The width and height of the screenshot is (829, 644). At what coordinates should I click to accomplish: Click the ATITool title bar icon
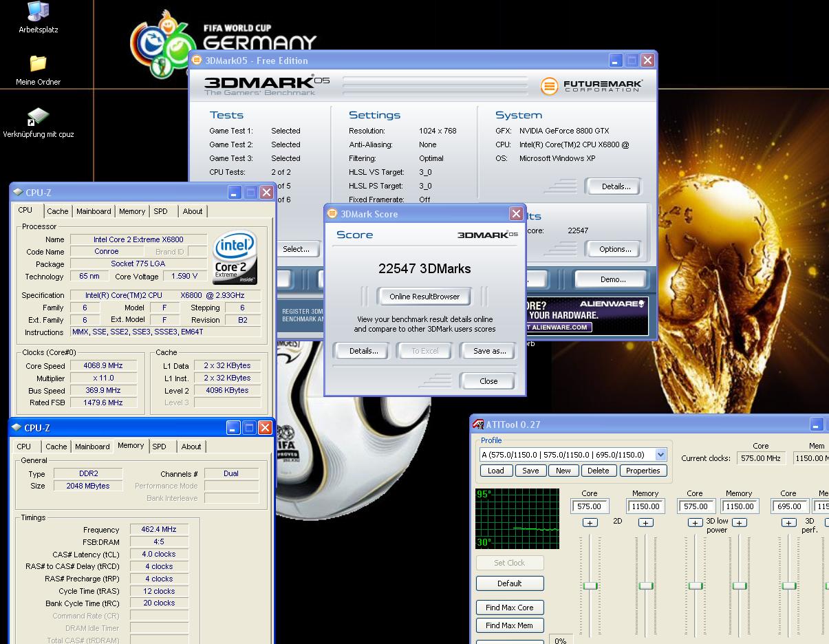[478, 425]
